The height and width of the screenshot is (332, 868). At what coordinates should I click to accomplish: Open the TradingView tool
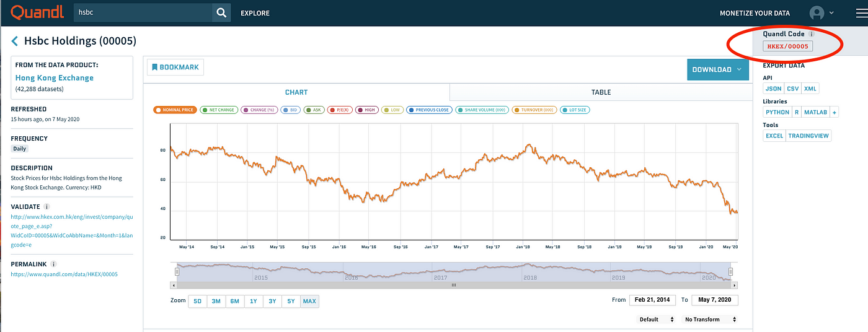click(x=808, y=136)
